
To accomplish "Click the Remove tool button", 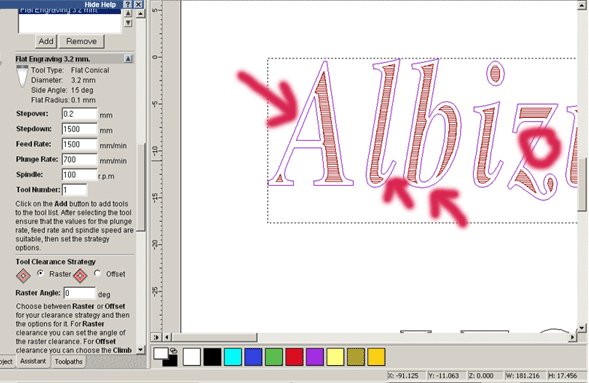I will coord(81,41).
